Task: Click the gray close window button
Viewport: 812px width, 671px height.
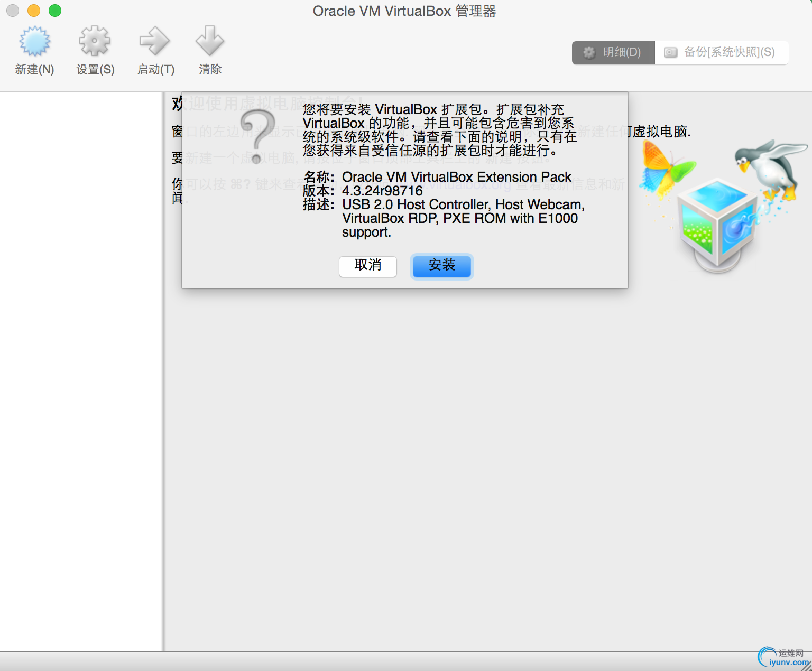Action: click(13, 11)
